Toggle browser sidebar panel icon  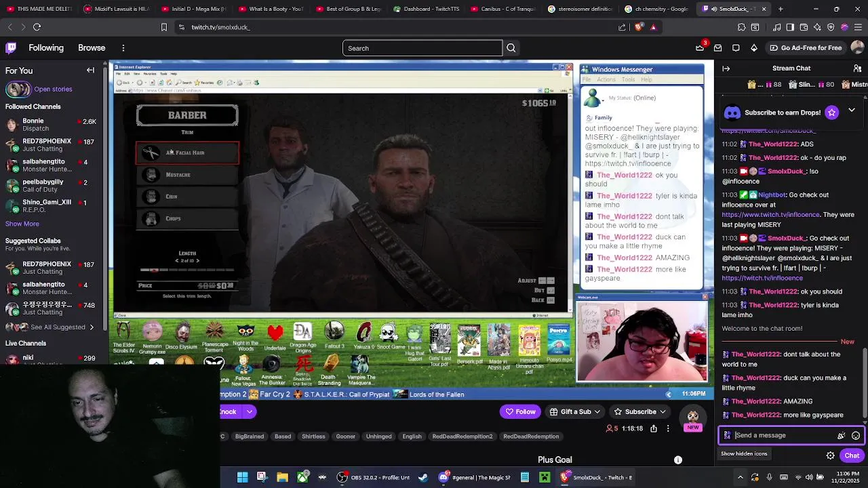(x=791, y=27)
